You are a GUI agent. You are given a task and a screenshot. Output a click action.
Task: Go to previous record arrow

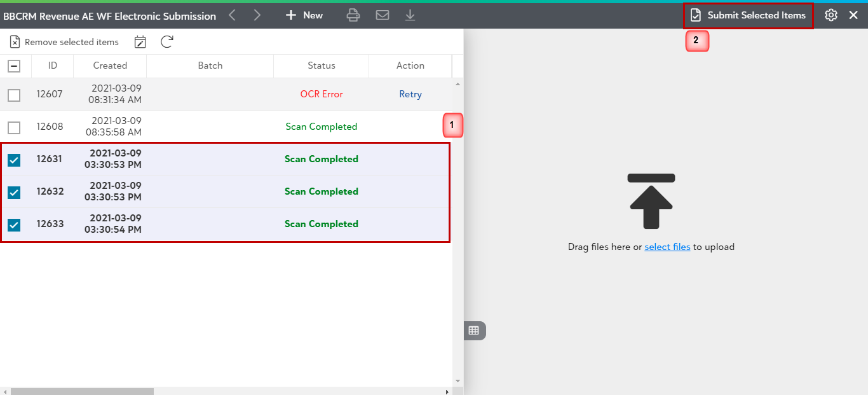click(x=233, y=15)
